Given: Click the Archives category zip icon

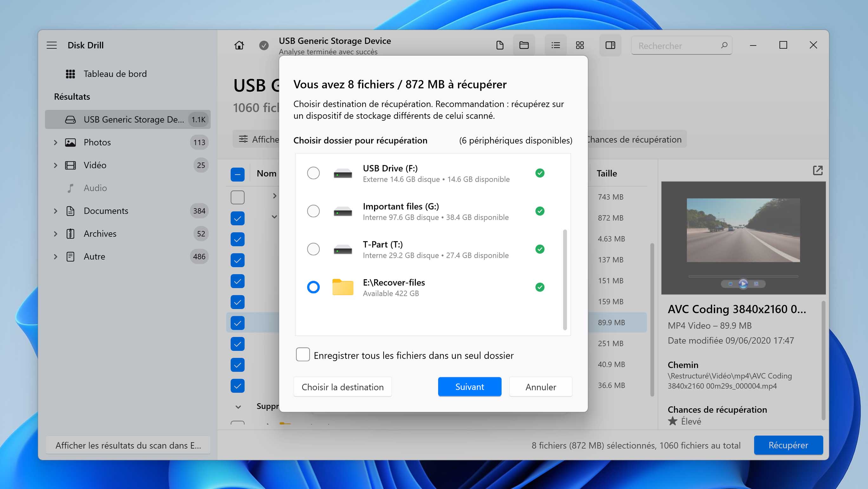Looking at the screenshot, I should coord(70,234).
